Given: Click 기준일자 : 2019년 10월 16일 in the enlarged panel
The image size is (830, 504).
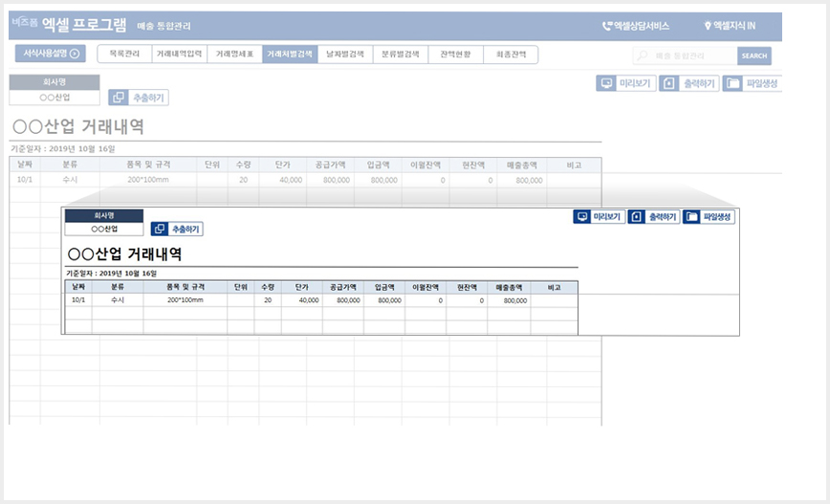Looking at the screenshot, I should (x=111, y=274).
